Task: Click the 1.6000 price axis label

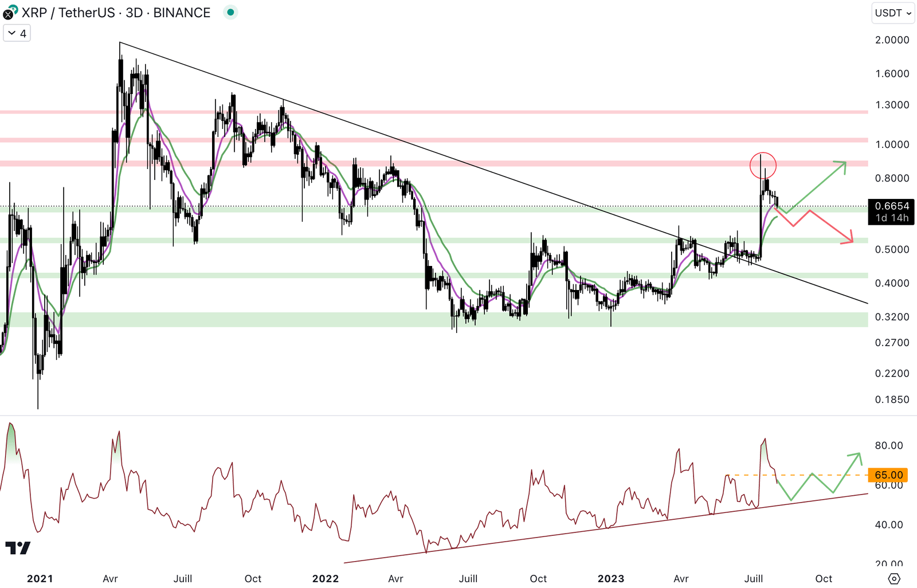Action: [892, 73]
